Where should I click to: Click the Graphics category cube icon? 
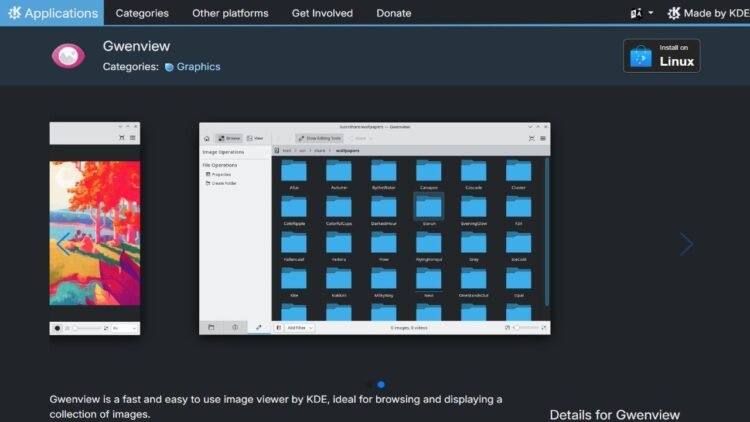169,67
